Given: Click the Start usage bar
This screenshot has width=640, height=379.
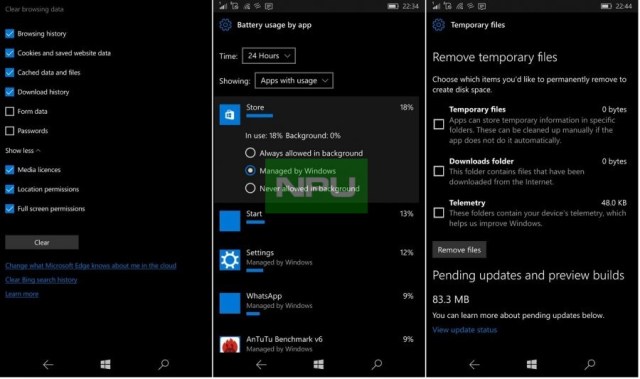Looking at the screenshot, I should click(x=256, y=222).
